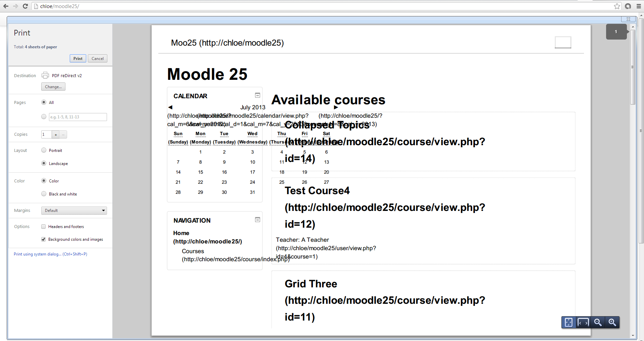Enable Headers and footers checkbox

(x=43, y=227)
